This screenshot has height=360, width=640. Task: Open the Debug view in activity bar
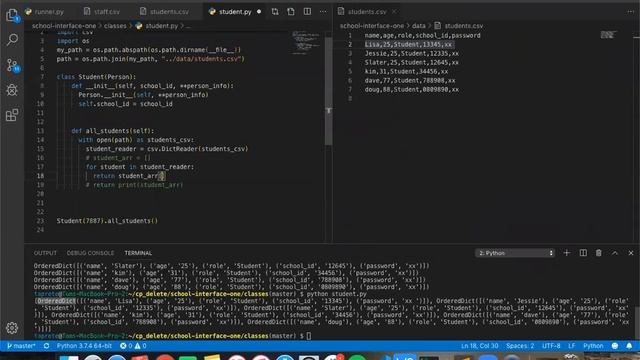coord(12,90)
